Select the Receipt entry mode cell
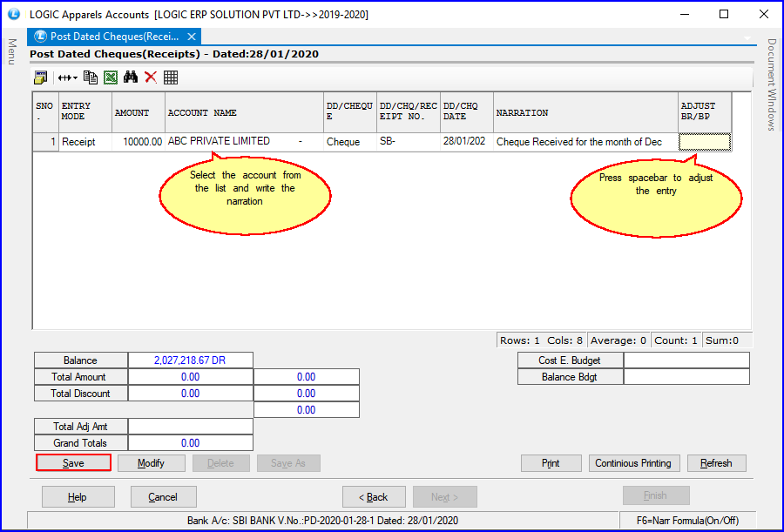This screenshot has height=532, width=784. (x=85, y=142)
